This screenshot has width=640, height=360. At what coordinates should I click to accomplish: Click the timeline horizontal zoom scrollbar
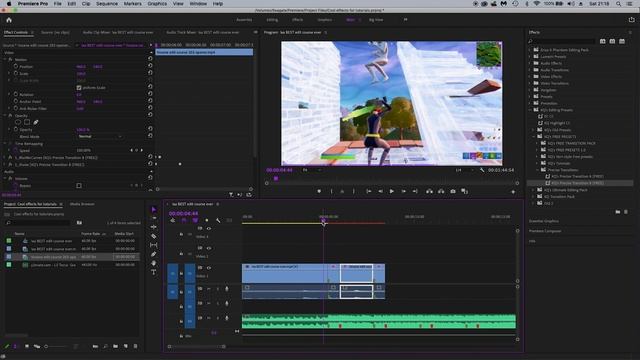click(197, 347)
